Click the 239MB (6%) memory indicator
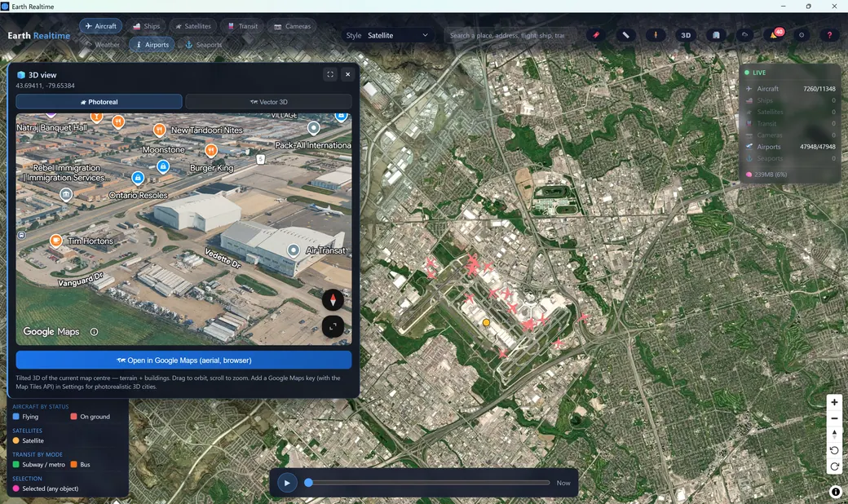 (x=766, y=175)
